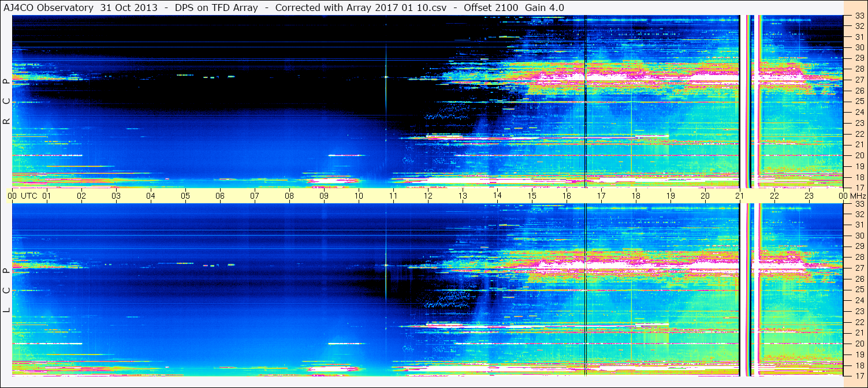Click 33 MHz label in RCP panel
The width and height of the screenshot is (868, 388).
pyautogui.click(x=859, y=17)
